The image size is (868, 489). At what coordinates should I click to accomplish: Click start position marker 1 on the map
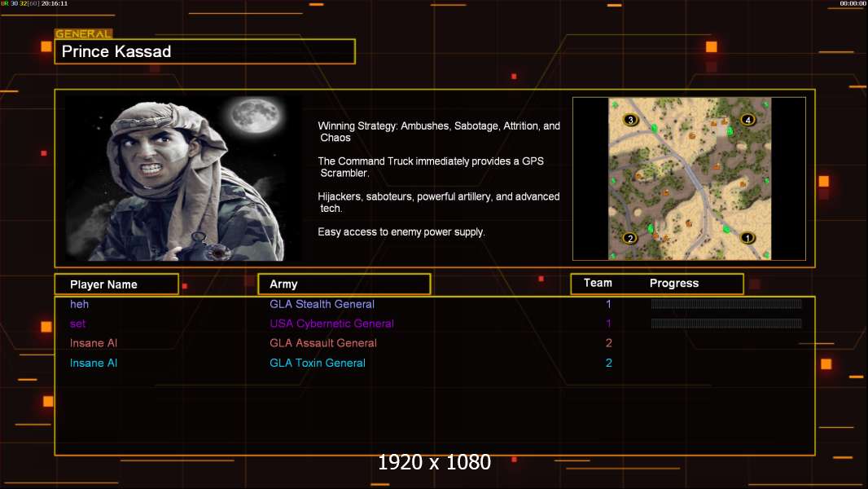pos(747,238)
